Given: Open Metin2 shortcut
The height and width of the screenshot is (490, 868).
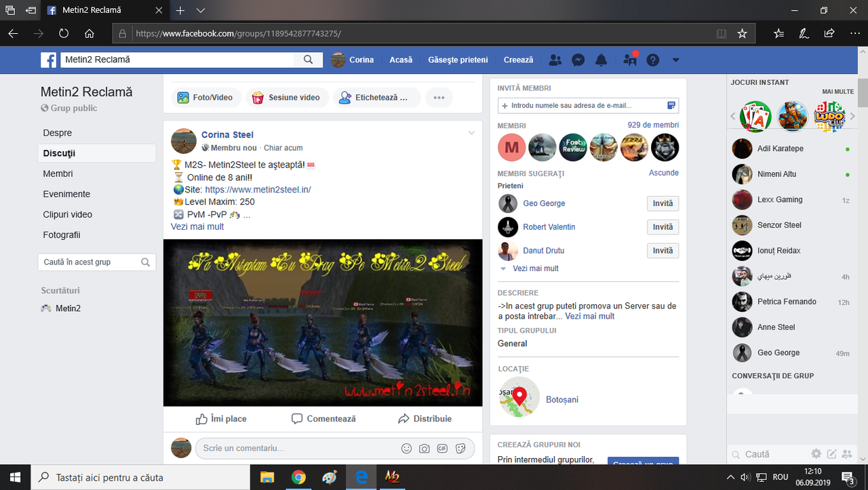Looking at the screenshot, I should tap(68, 308).
